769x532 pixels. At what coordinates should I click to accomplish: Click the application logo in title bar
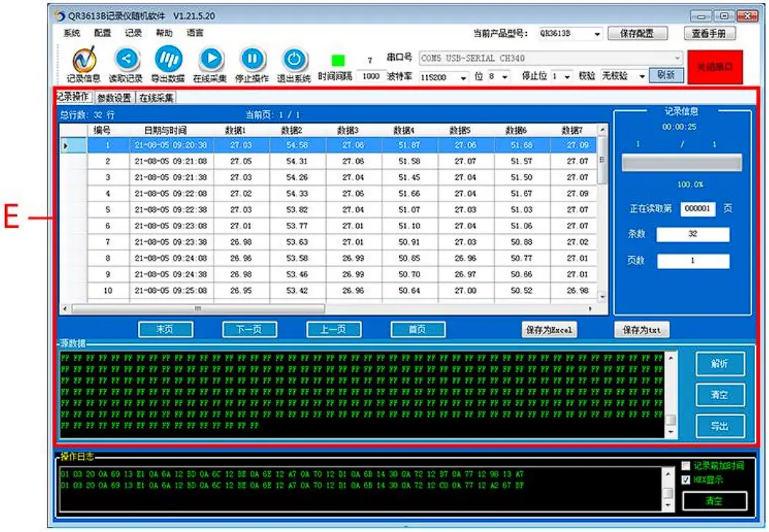59,16
